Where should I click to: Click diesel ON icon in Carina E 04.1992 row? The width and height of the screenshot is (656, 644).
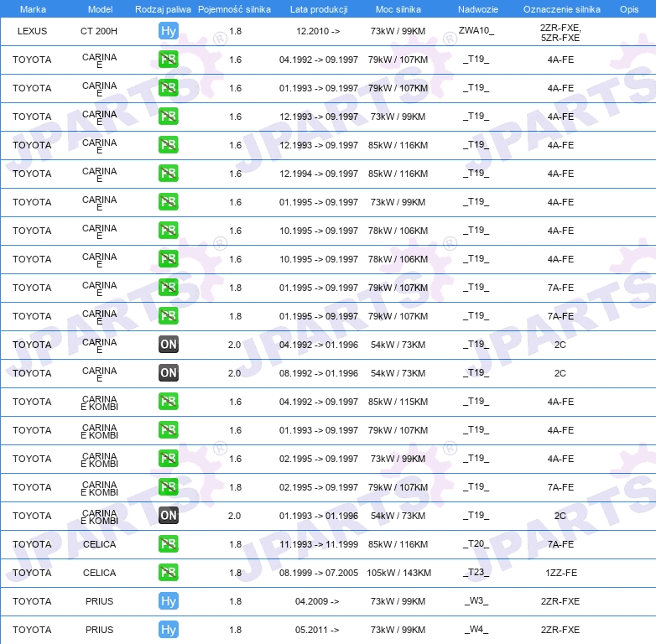(169, 344)
